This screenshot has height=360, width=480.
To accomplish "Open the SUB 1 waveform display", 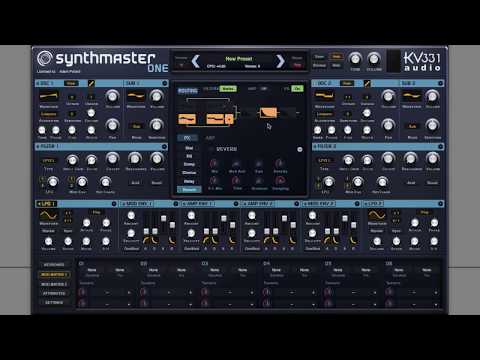I will pyautogui.click(x=136, y=96).
